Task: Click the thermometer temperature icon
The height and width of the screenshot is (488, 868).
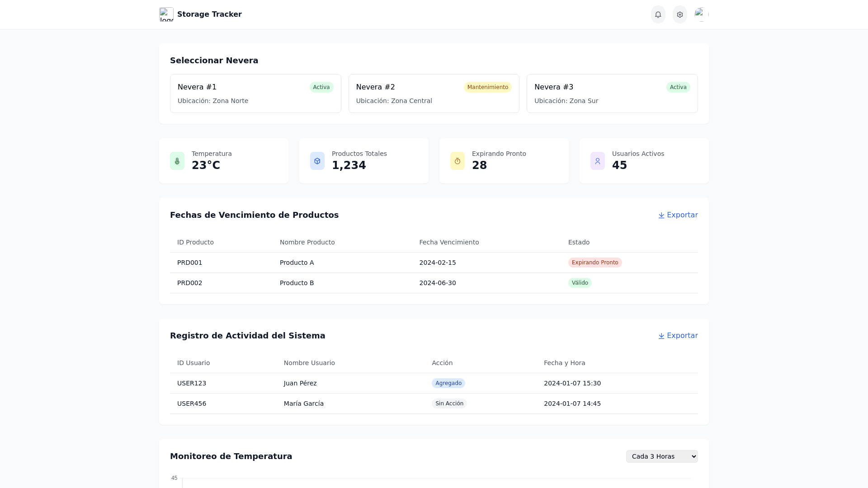Action: pyautogui.click(x=177, y=161)
